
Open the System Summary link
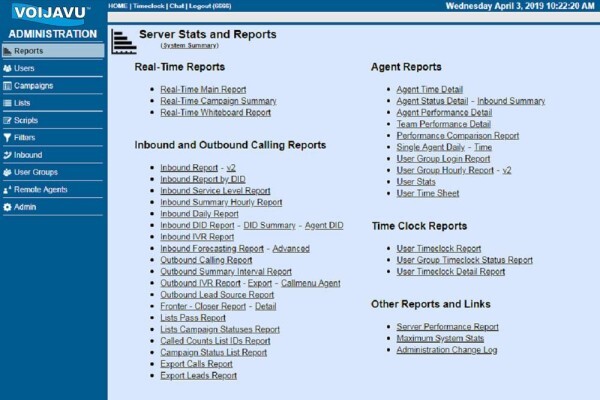[190, 46]
